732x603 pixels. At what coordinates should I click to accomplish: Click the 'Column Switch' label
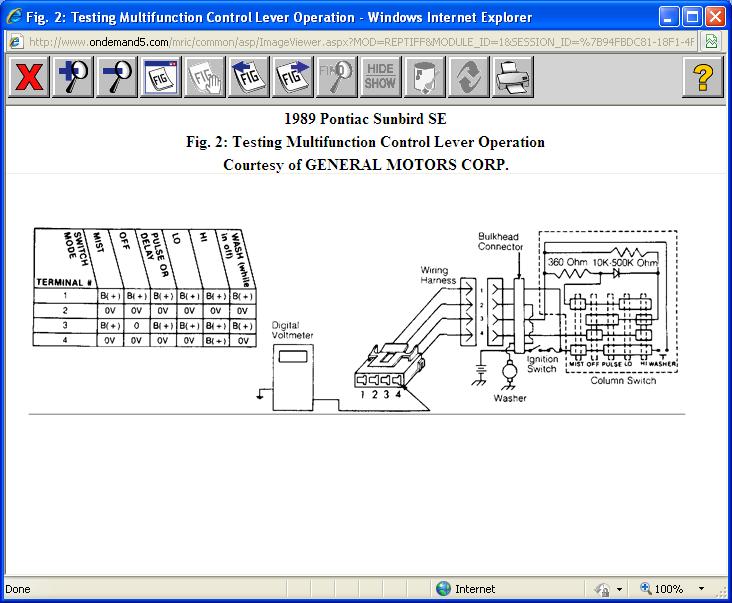pos(623,380)
